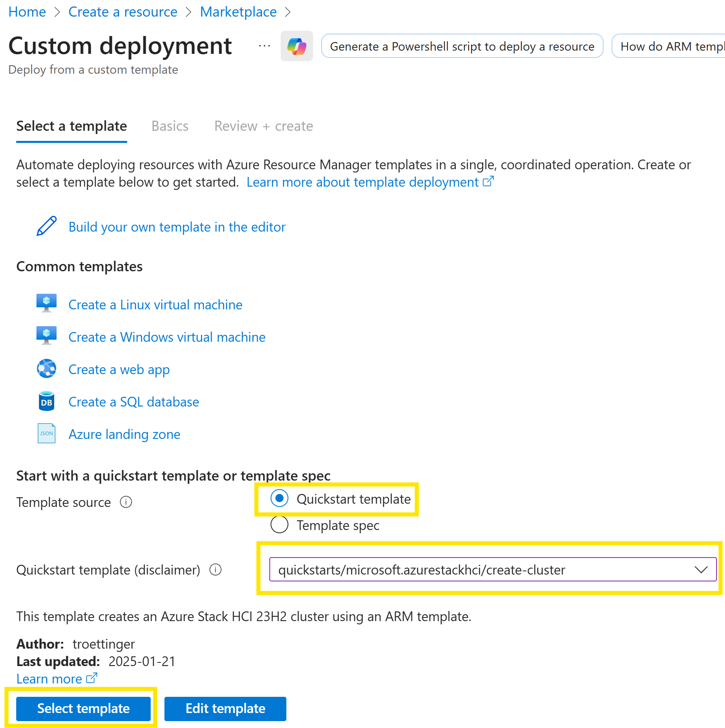Click Select template button
The height and width of the screenshot is (728, 725).
click(83, 709)
